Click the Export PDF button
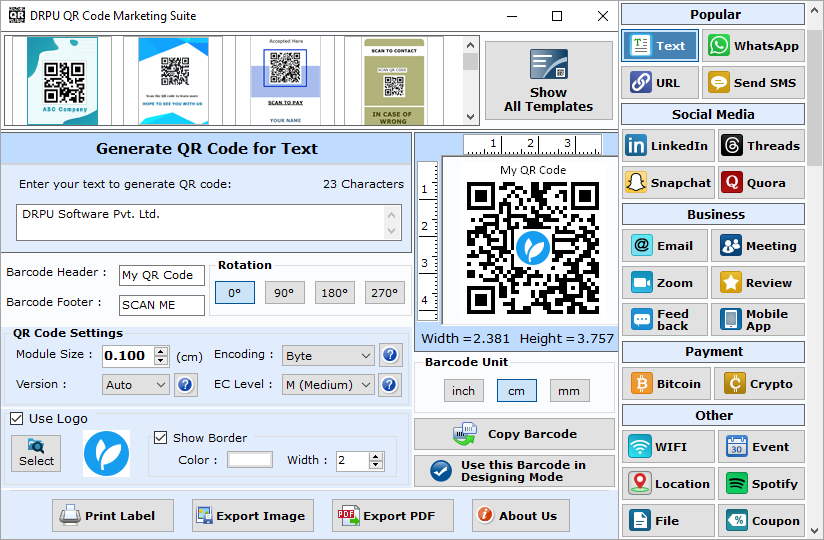The height and width of the screenshot is (540, 824). pyautogui.click(x=393, y=515)
